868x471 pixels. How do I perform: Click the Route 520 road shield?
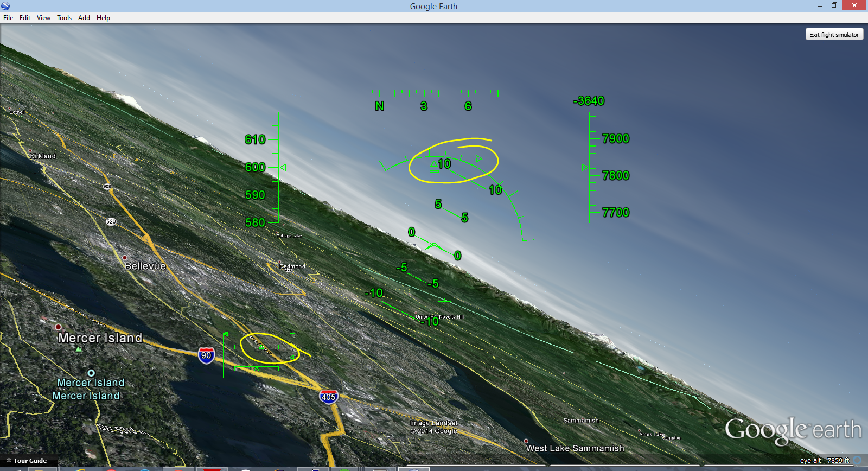(x=111, y=221)
